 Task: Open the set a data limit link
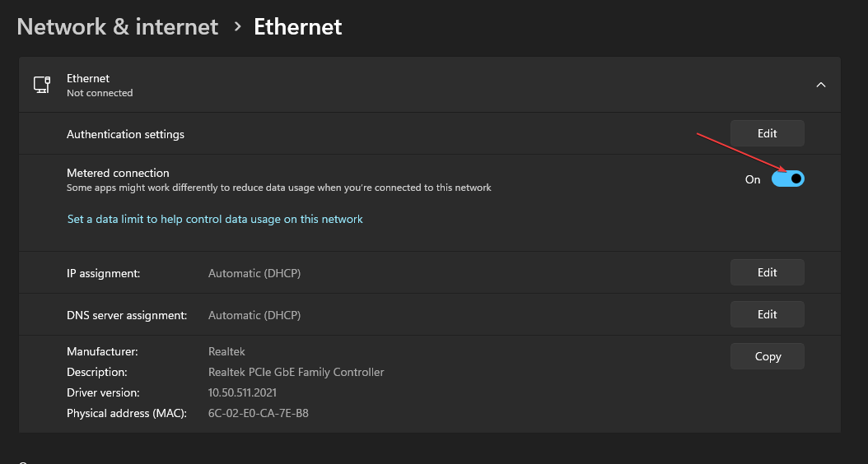pos(215,220)
